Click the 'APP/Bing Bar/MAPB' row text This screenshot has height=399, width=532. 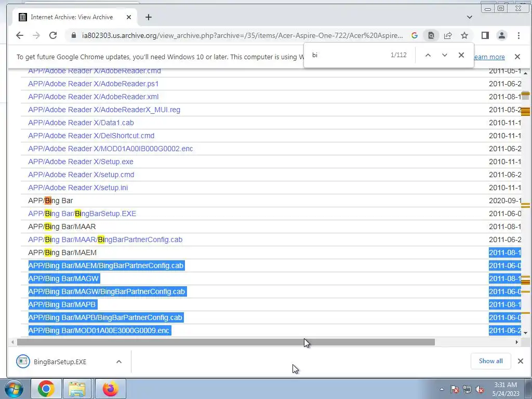tap(62, 304)
